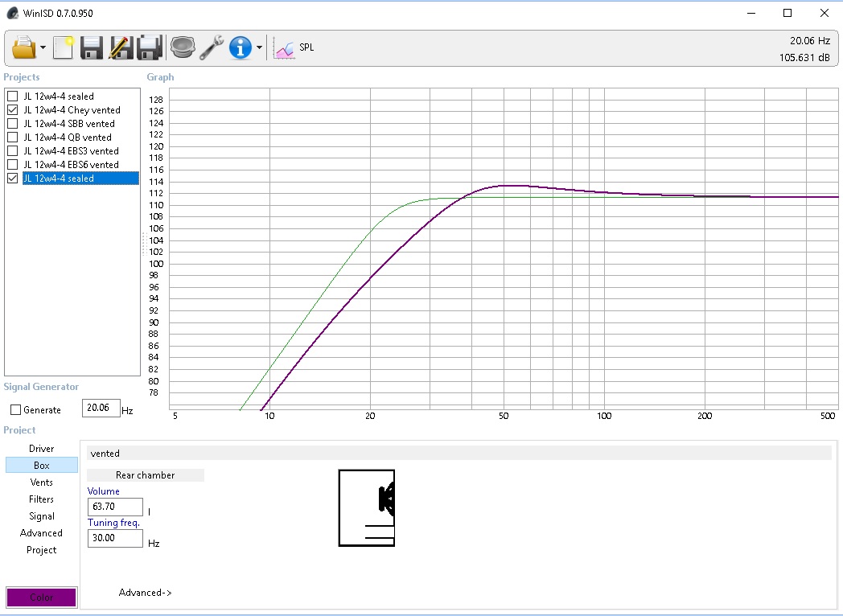Click the Tuning freq. label link
843x616 pixels.
113,523
